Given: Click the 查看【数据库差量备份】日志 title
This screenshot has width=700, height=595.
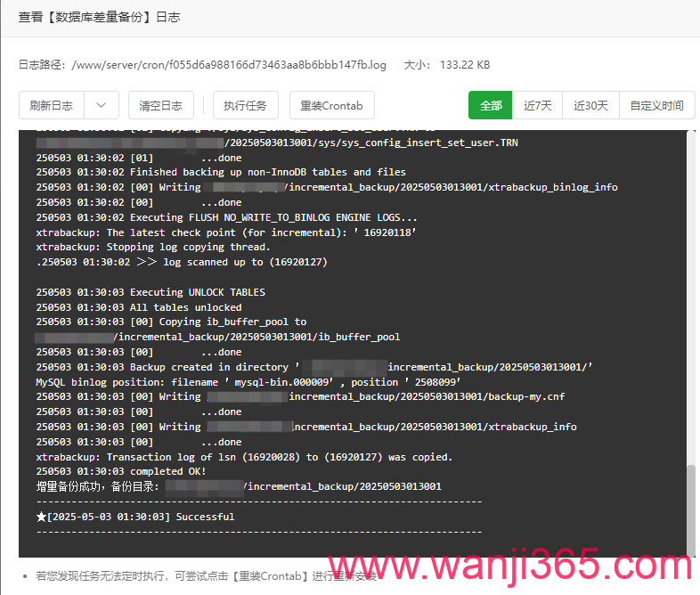Looking at the screenshot, I should tap(99, 18).
